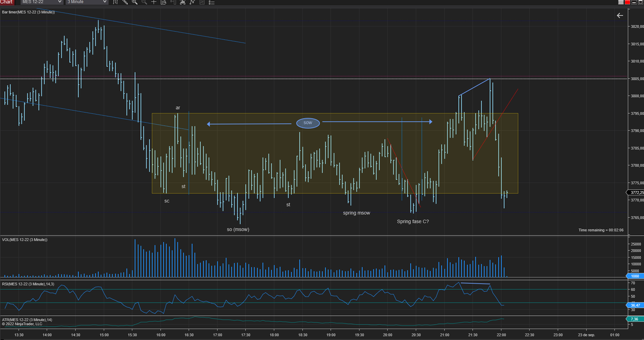The height and width of the screenshot is (340, 644).
Task: Toggle the Chart Trader icon
Action: (173, 2)
